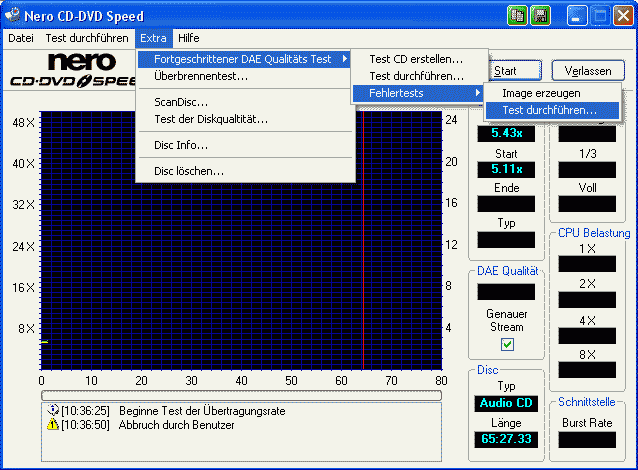Open the Datei menu

click(21, 38)
